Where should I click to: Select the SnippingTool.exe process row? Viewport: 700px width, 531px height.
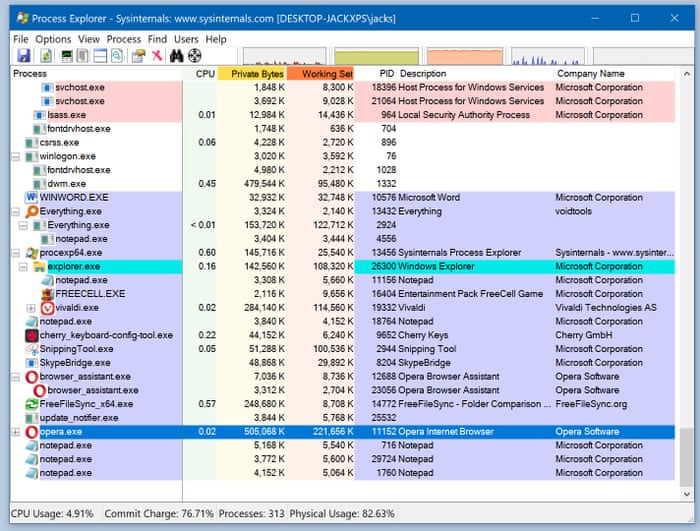pyautogui.click(x=76, y=349)
